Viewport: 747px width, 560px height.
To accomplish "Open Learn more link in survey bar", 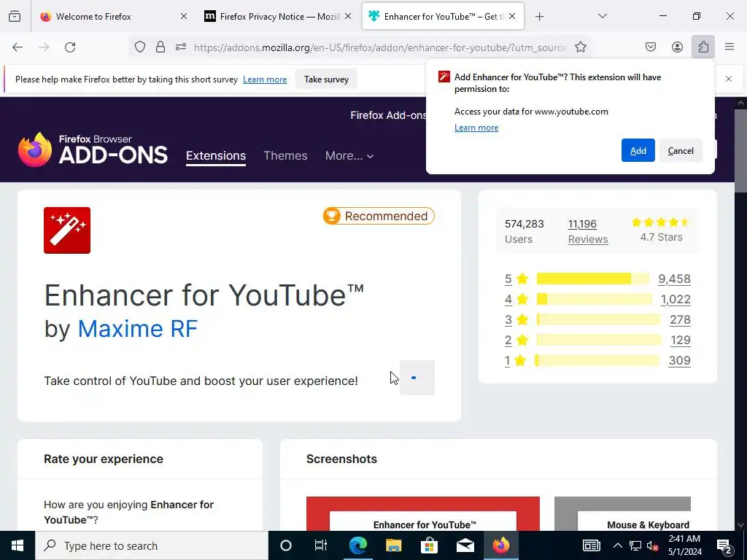I will point(265,79).
